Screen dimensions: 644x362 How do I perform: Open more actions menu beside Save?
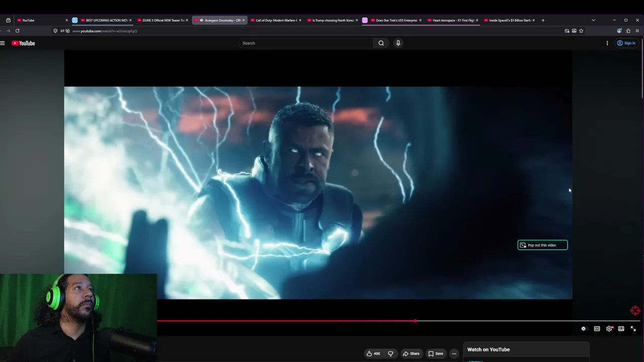click(x=454, y=353)
